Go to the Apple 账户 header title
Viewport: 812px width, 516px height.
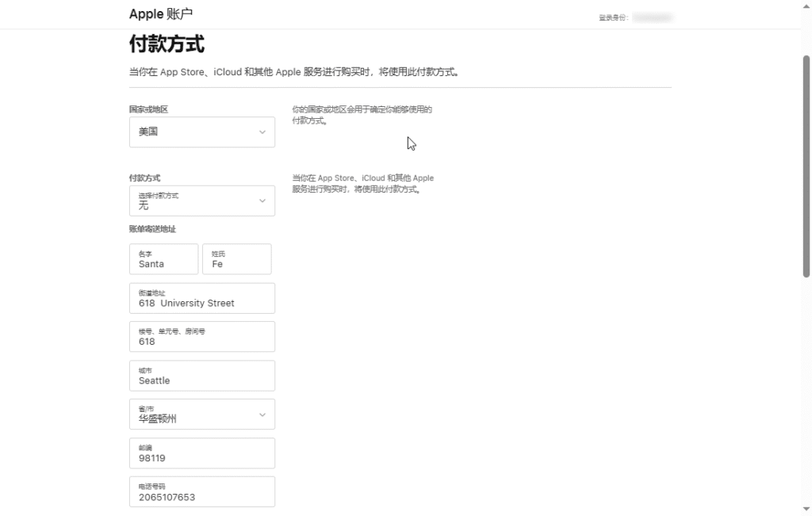pos(161,14)
